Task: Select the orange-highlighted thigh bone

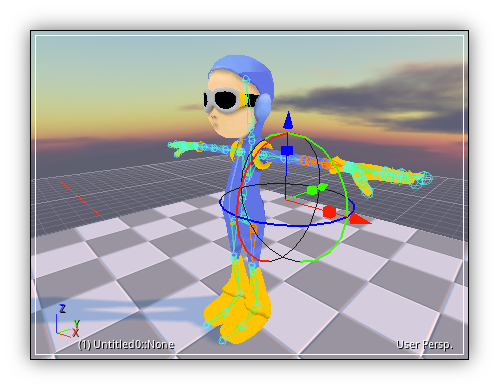Action: (x=253, y=244)
